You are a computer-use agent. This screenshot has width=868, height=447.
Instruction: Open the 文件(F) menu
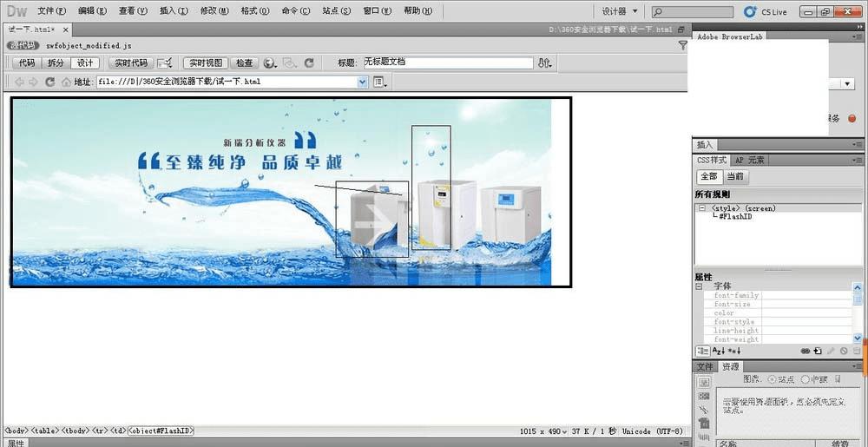(x=51, y=10)
